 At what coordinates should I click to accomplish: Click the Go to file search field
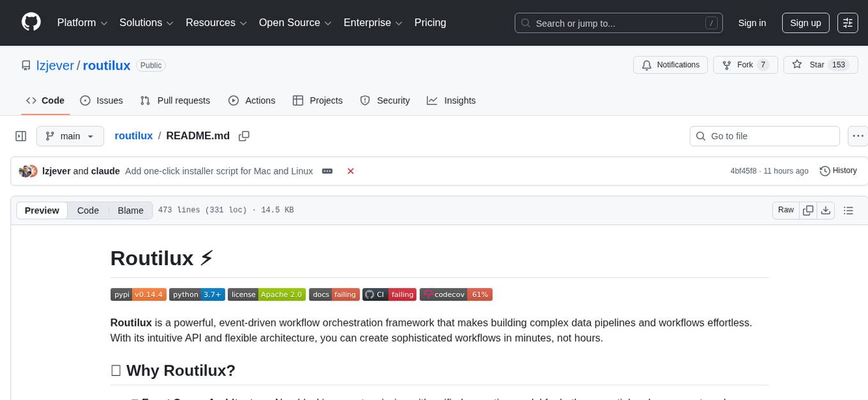[764, 135]
